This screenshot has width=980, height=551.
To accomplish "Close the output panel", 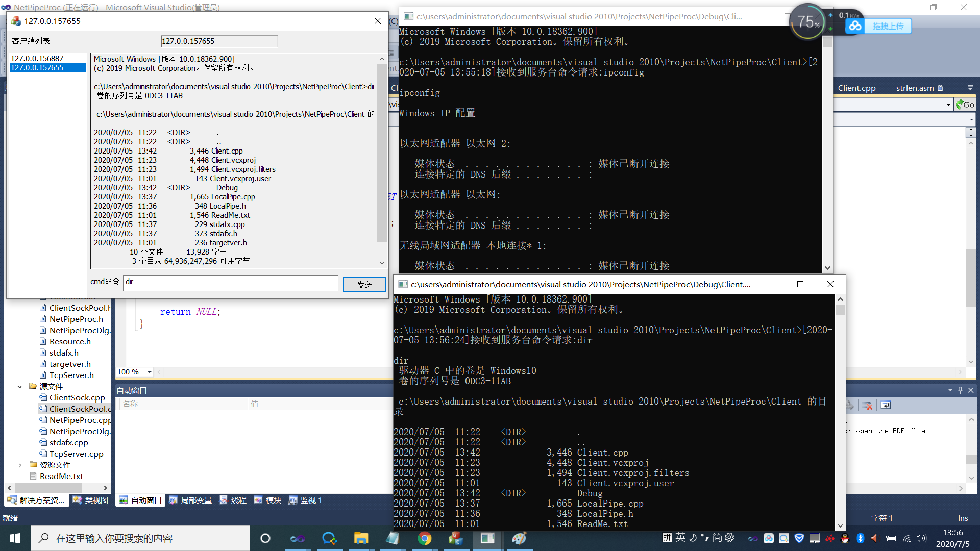I will pyautogui.click(x=971, y=390).
